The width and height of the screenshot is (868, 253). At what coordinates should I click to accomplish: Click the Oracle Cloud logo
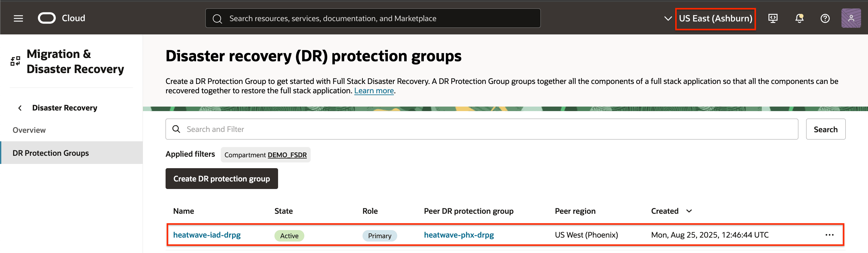47,18
